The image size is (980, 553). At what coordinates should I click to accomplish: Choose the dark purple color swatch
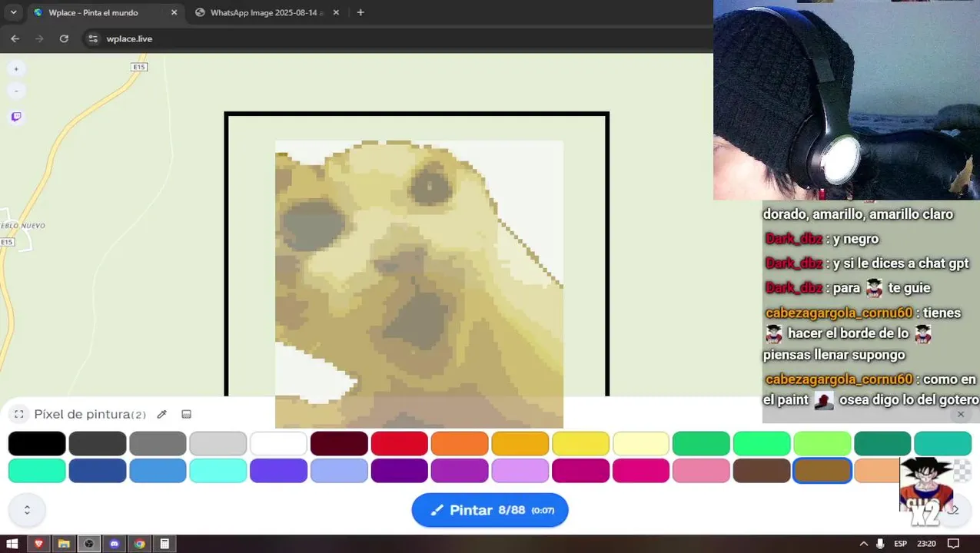coord(400,470)
